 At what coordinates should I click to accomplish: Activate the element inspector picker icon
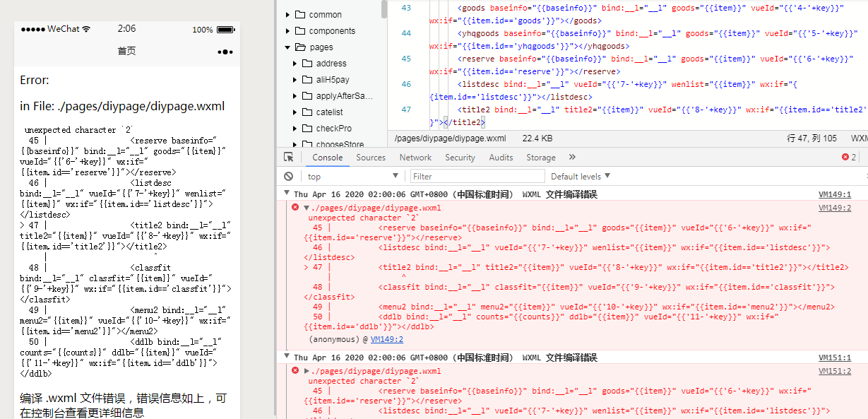pos(288,157)
